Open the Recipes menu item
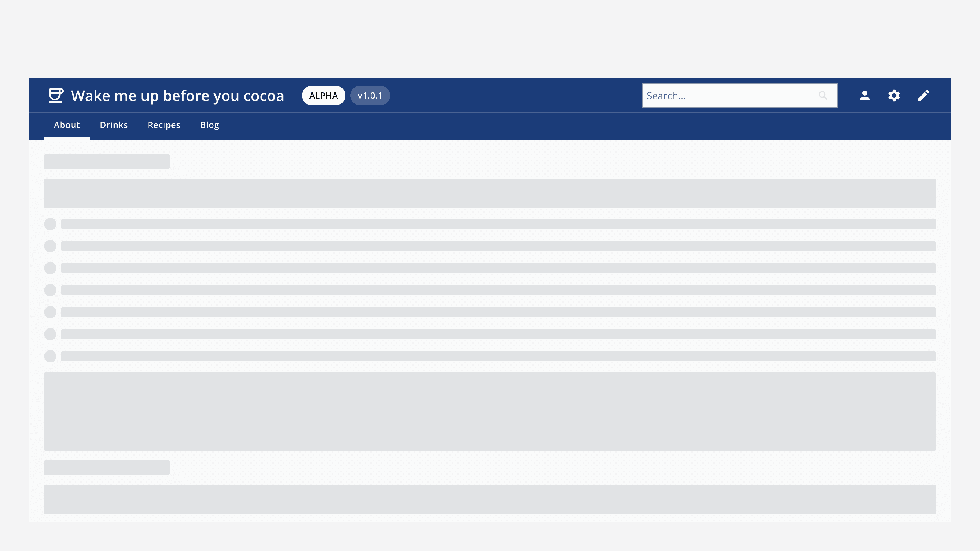 tap(164, 125)
